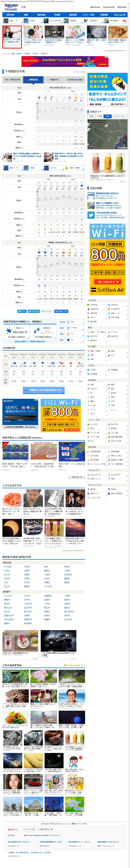Open the eclipse photo article thumbnail

coord(12,527)
